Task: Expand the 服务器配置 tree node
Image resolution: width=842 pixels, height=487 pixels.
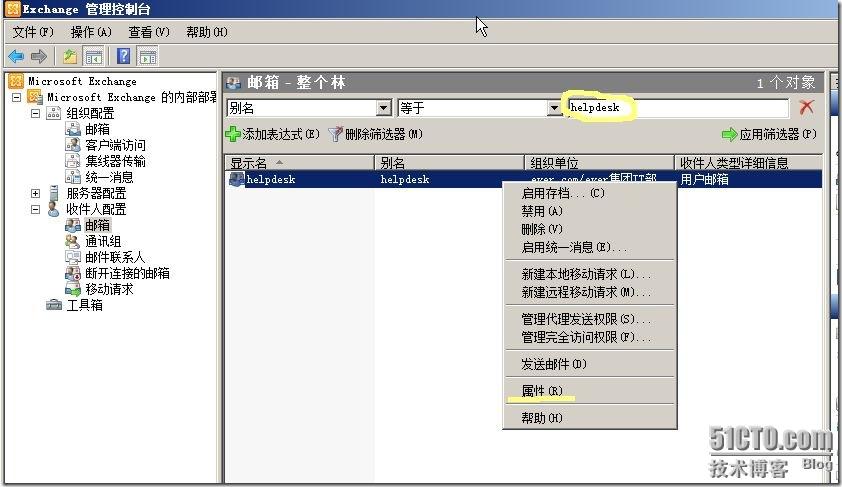Action: [36, 193]
